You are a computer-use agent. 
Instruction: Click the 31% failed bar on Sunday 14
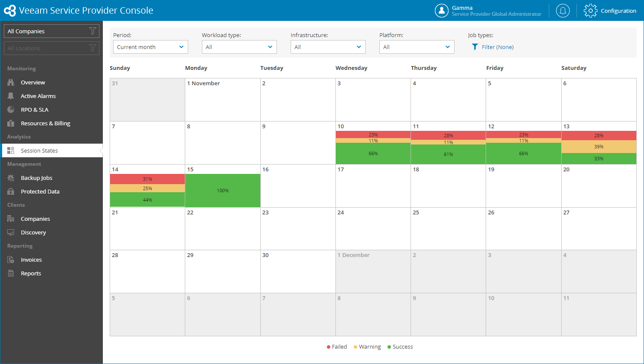coord(147,179)
